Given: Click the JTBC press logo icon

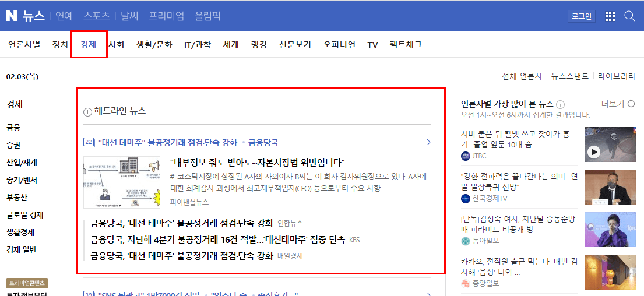Looking at the screenshot, I should 465,156.
